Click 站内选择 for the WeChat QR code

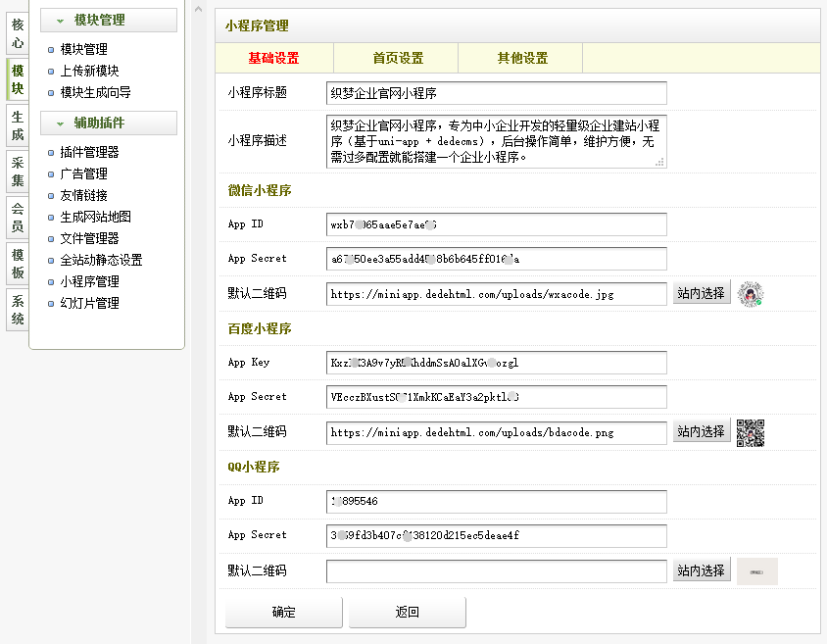(702, 293)
